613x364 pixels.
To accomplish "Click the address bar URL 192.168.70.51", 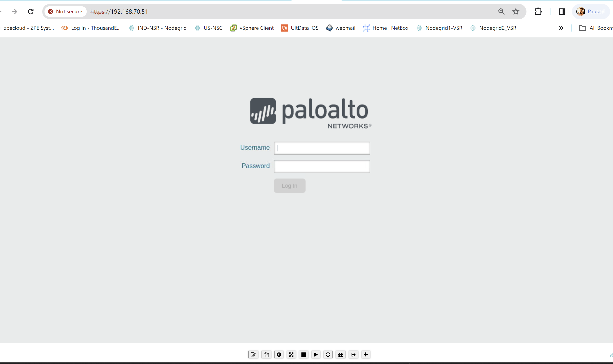I will click(x=119, y=12).
